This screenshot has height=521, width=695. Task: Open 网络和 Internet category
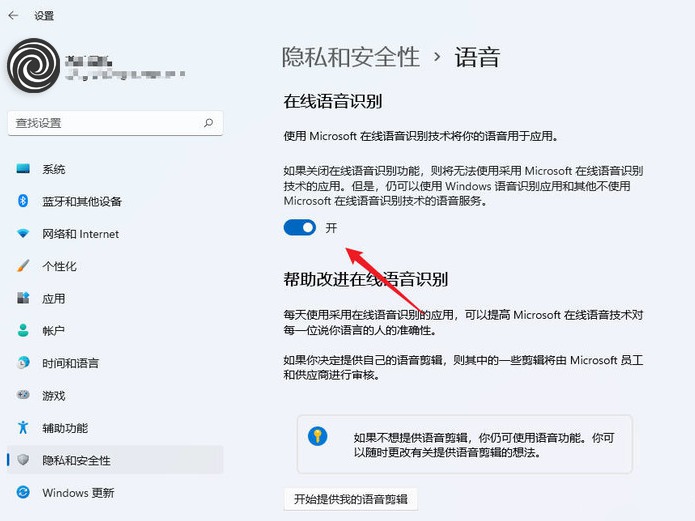click(x=115, y=234)
